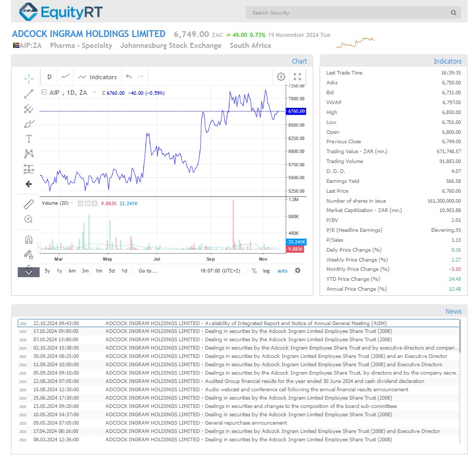476x459 pixels.
Task: Open the Volume (20) dropdown arrow
Action: [x=72, y=203]
